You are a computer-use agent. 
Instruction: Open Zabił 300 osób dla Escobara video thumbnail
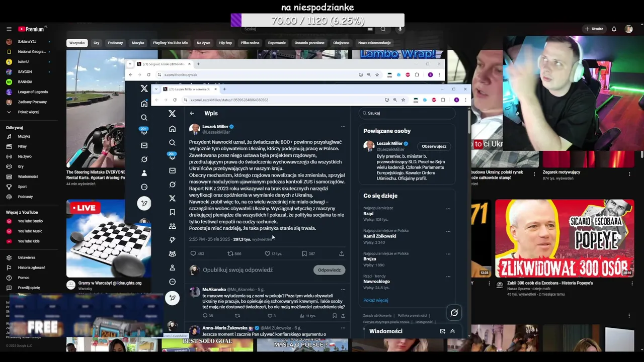tap(565, 238)
